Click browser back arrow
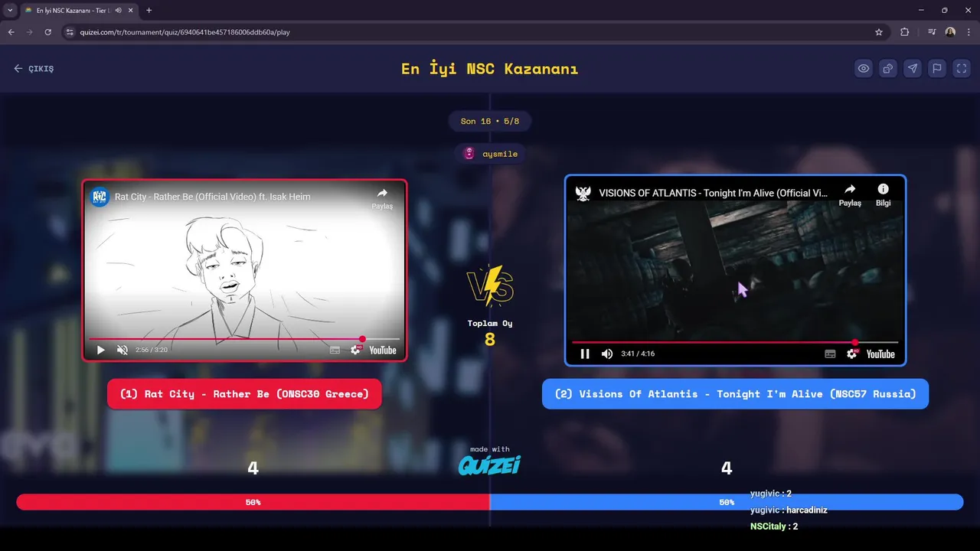 (x=11, y=32)
